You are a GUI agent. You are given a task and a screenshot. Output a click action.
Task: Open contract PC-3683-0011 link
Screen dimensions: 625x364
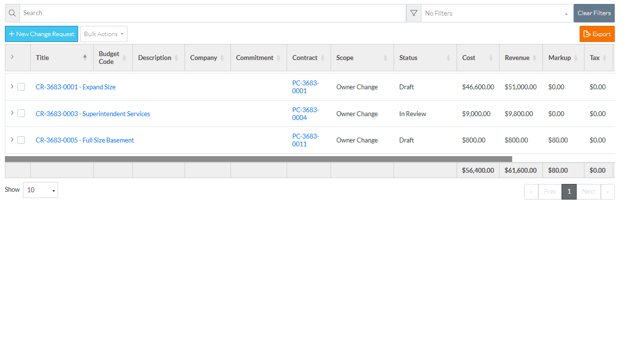click(306, 140)
